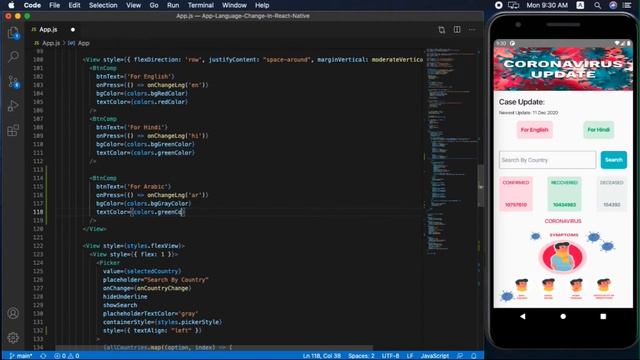The image size is (640, 360).
Task: Click the Coronavirus Update banner image
Action: 563,69
